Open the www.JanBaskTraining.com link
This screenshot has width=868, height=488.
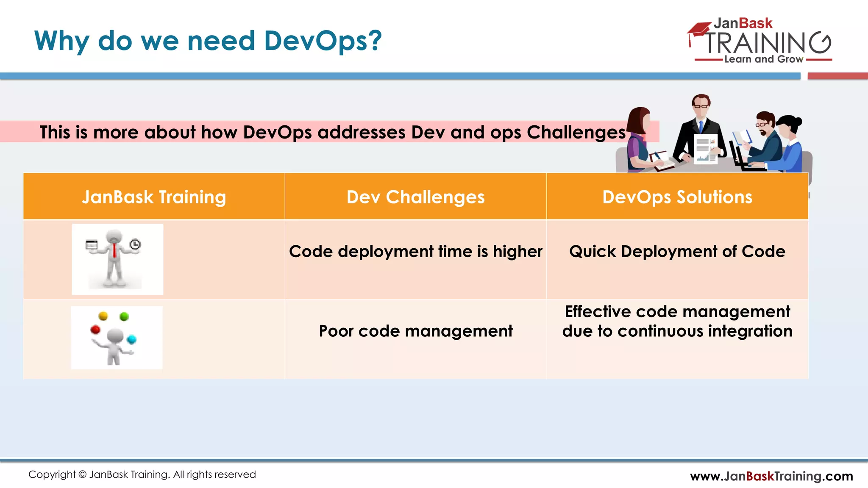pyautogui.click(x=771, y=476)
